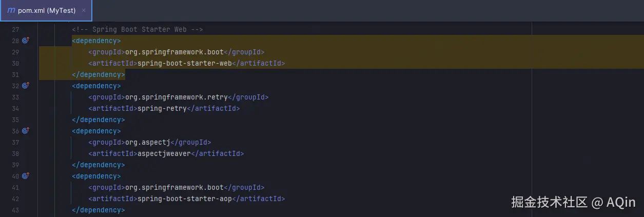
Task: Place cursor on spring-retry artifactId text
Action: click(162, 109)
